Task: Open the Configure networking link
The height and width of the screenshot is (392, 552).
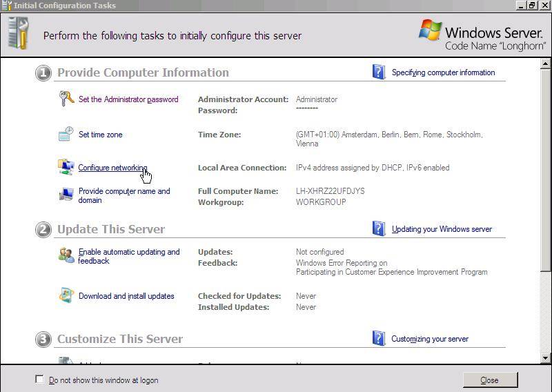Action: 112,168
